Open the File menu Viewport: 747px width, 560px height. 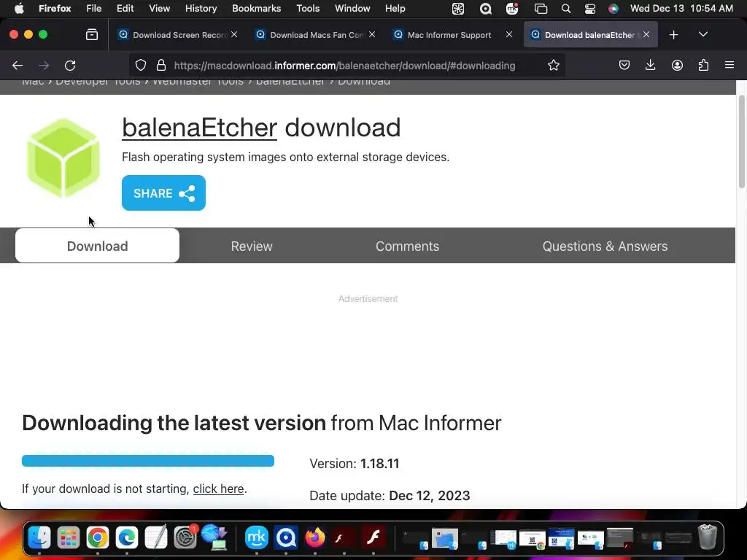click(93, 8)
